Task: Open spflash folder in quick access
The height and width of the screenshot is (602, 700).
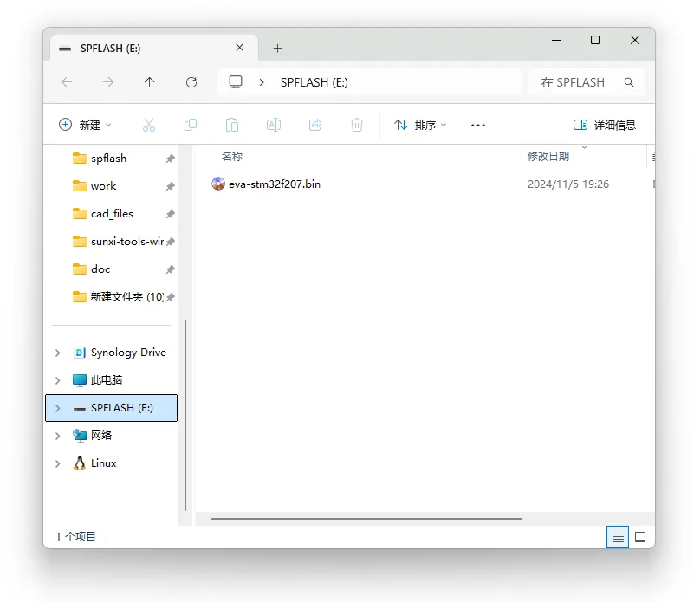Action: tap(108, 159)
